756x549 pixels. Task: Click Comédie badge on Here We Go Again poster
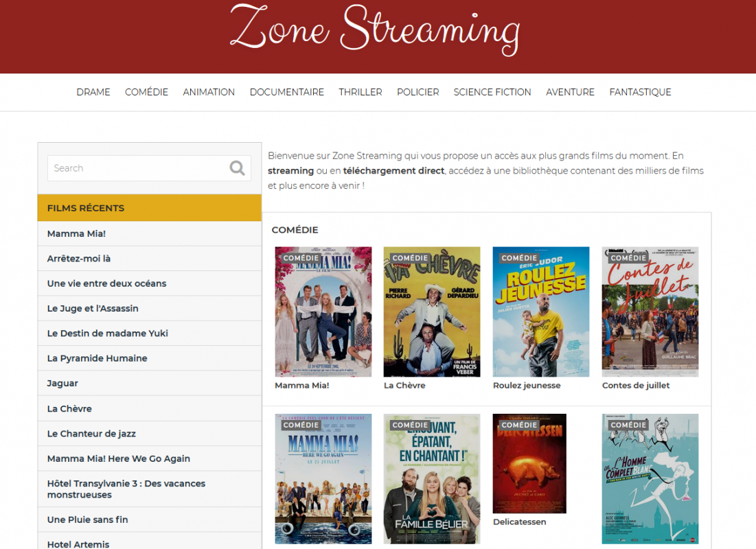[x=301, y=425]
